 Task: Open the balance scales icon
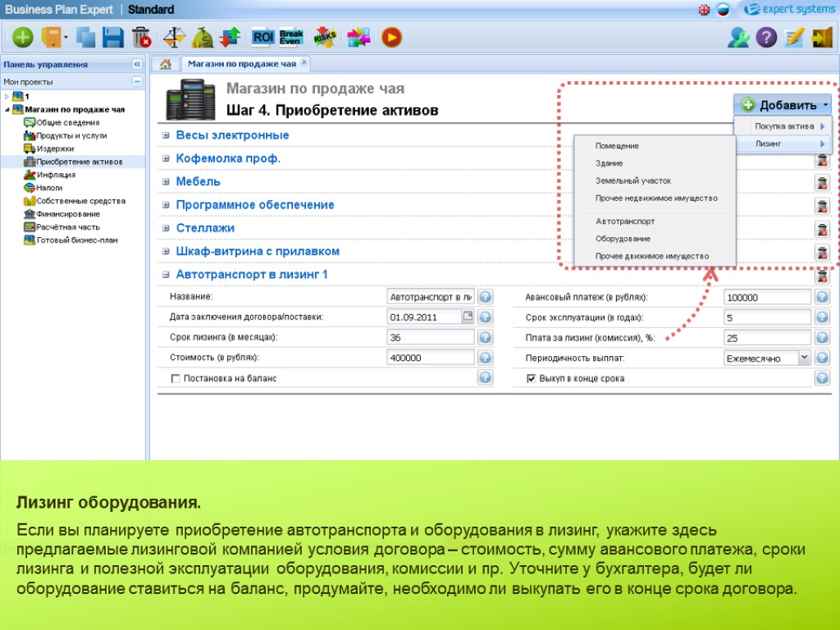tap(174, 38)
